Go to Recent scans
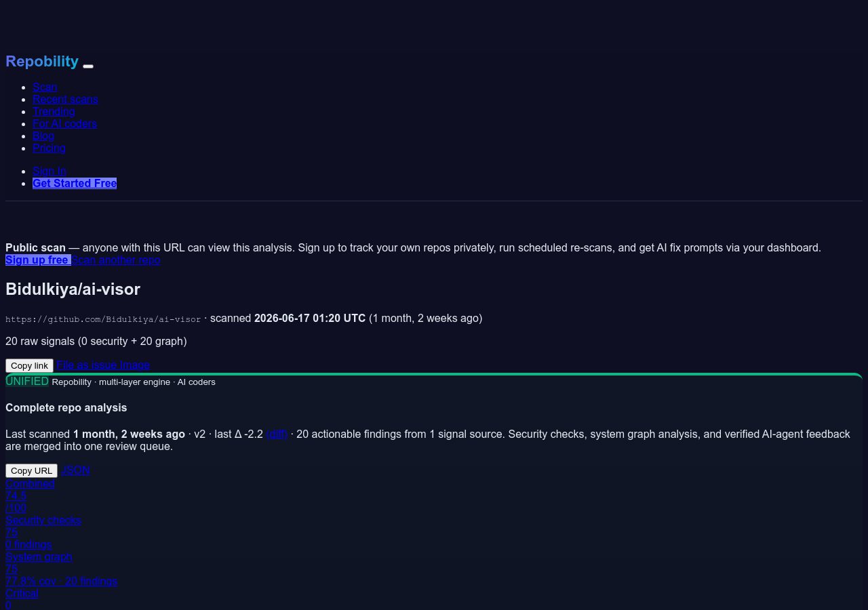868x610 pixels. point(65,99)
